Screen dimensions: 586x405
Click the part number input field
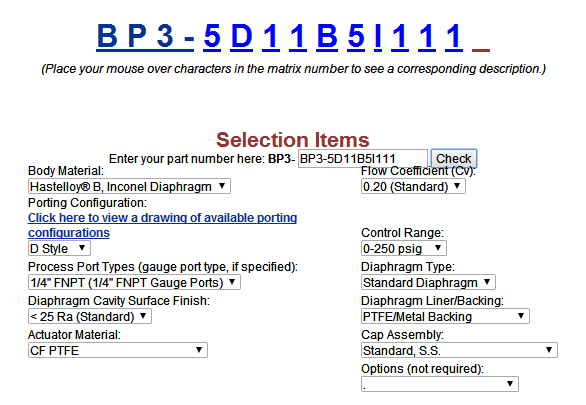click(x=363, y=158)
